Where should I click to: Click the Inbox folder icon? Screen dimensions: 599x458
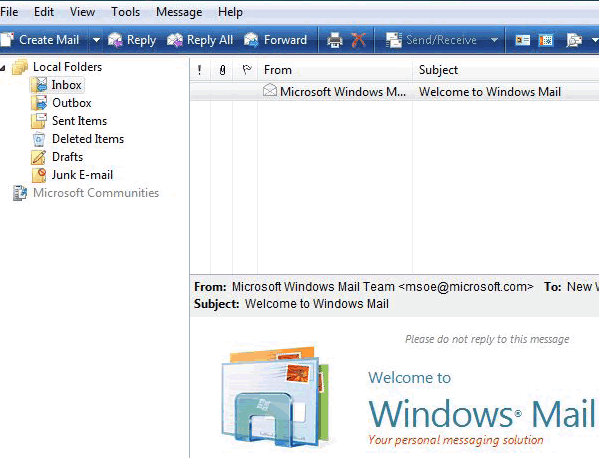point(39,85)
